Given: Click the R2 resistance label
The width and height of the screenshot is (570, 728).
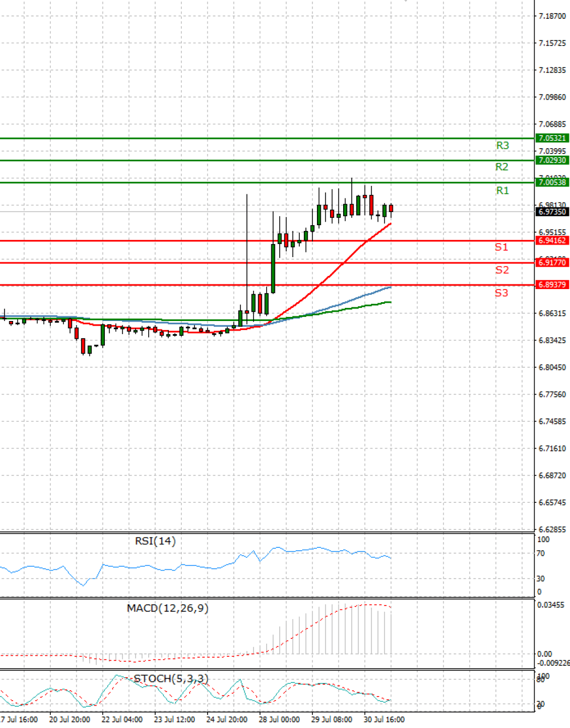Looking at the screenshot, I should 502,167.
